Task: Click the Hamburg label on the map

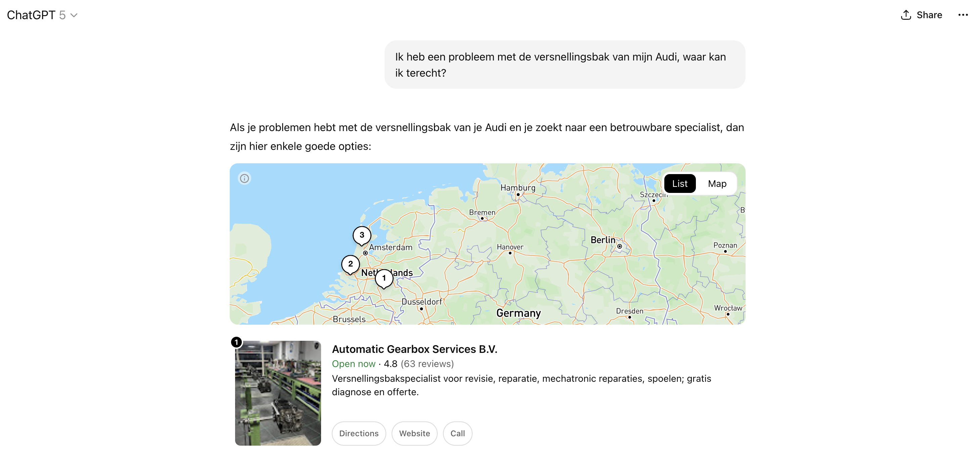Action: [518, 188]
